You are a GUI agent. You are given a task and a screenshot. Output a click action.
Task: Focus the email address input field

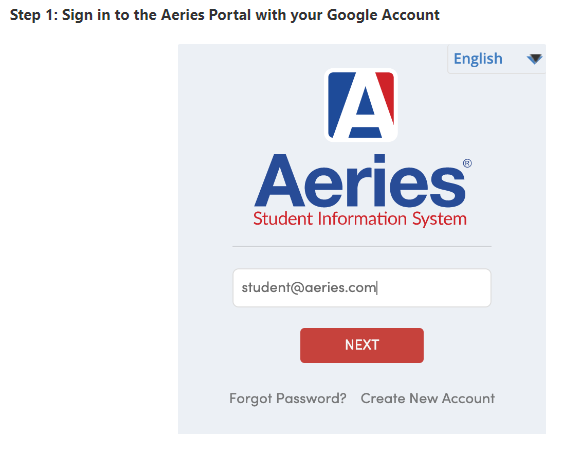362,288
